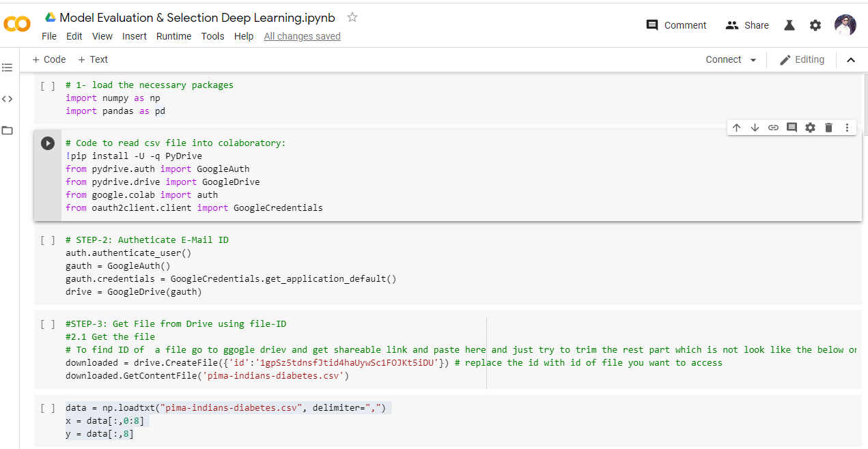Open the Connect dropdown
The image size is (868, 449).
pos(730,59)
